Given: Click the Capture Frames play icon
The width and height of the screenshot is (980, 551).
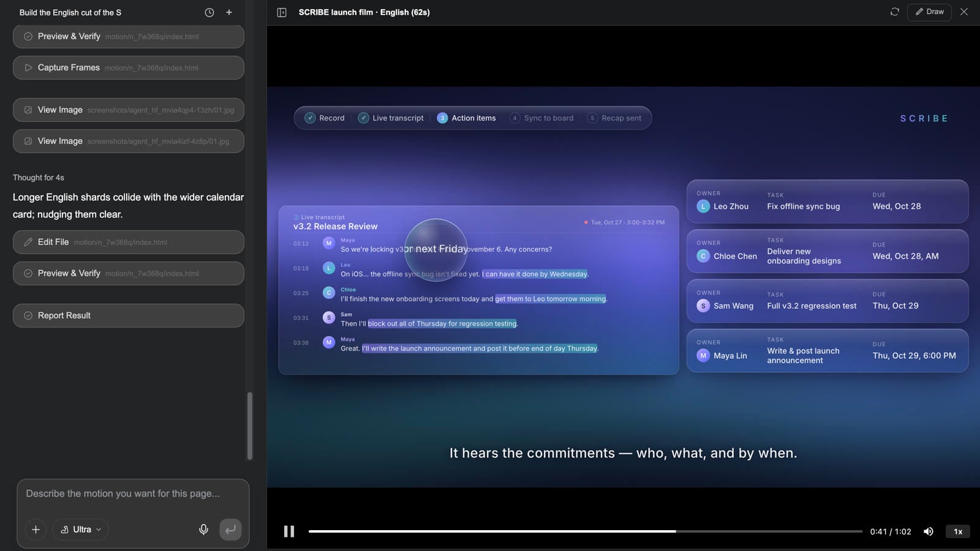Looking at the screenshot, I should point(28,67).
